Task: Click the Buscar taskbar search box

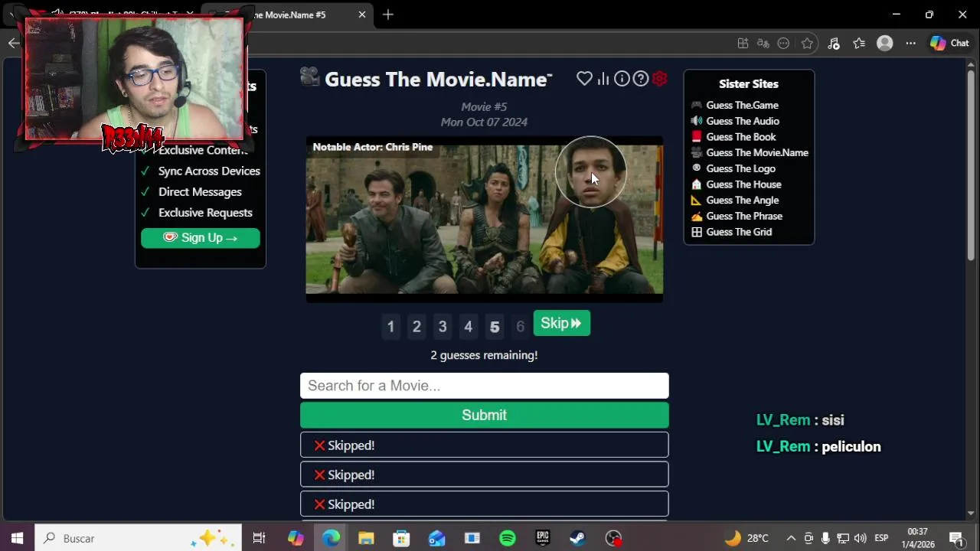Action: click(138, 539)
